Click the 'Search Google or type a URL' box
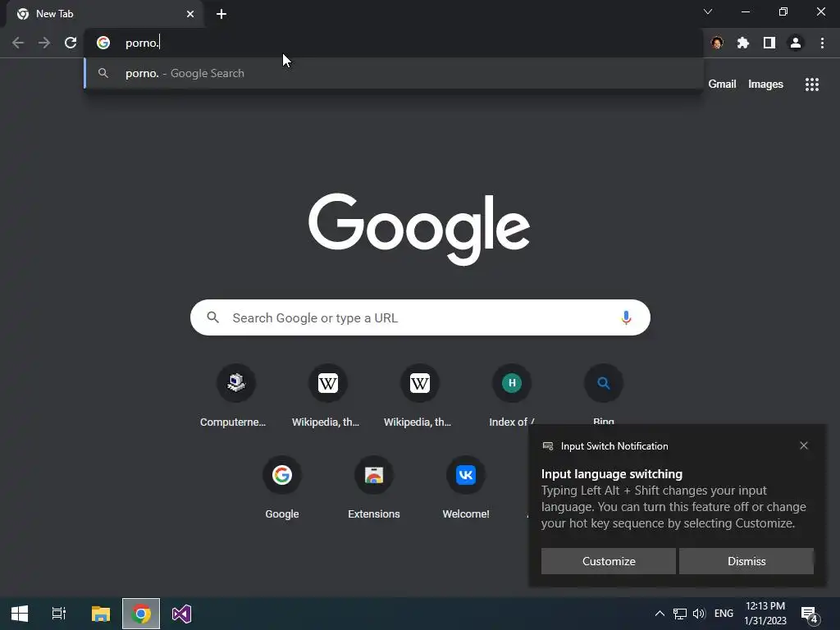 (x=420, y=317)
